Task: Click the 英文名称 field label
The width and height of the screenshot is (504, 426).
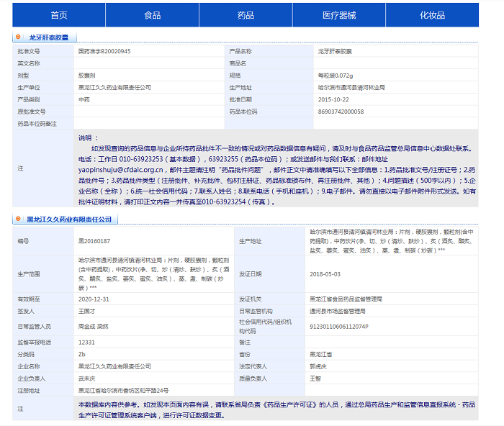Action: click(29, 63)
